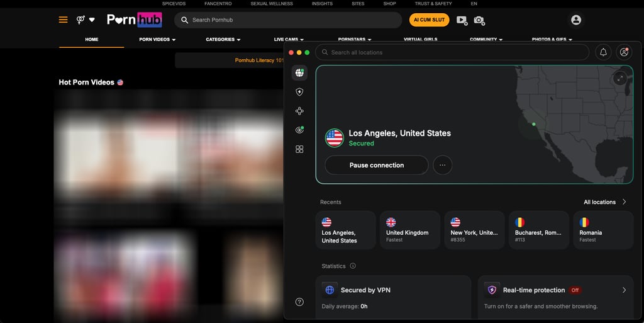Click the green server dot on the map
Viewport: 644px width, 323px height.
tap(533, 124)
